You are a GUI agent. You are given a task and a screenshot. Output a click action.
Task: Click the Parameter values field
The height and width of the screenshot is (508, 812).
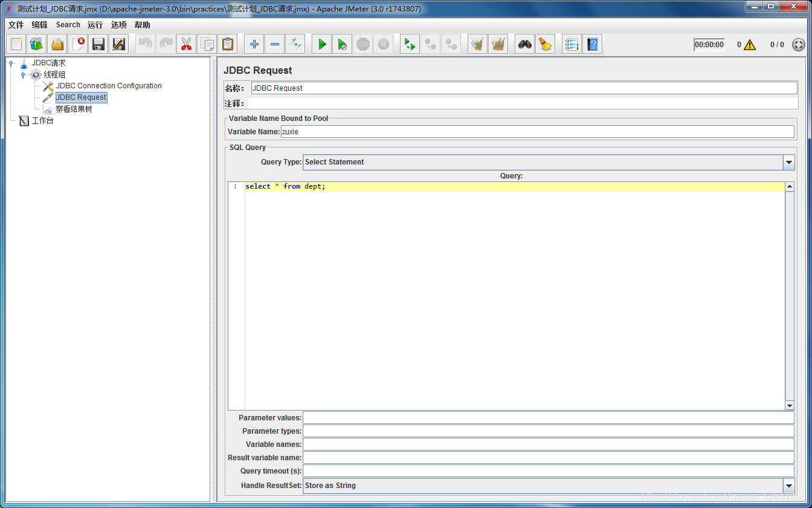tap(549, 418)
